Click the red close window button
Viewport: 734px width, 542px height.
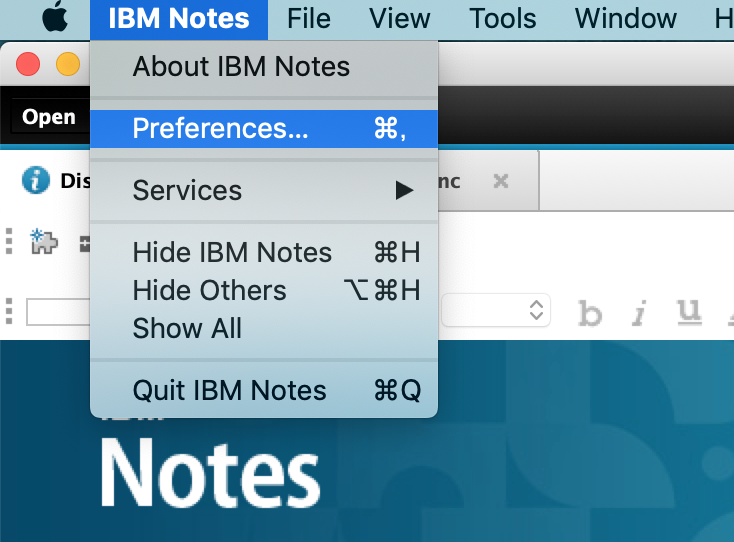28,64
